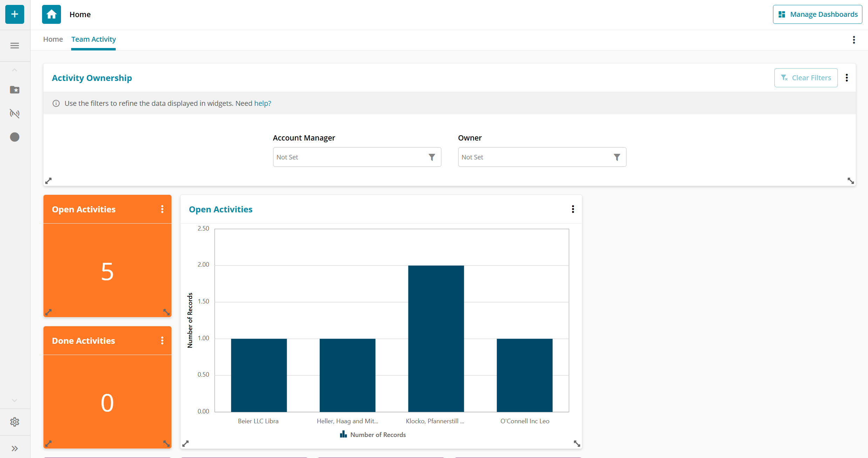This screenshot has width=868, height=458.
Task: Open the hamburger navigation menu
Action: click(15, 46)
